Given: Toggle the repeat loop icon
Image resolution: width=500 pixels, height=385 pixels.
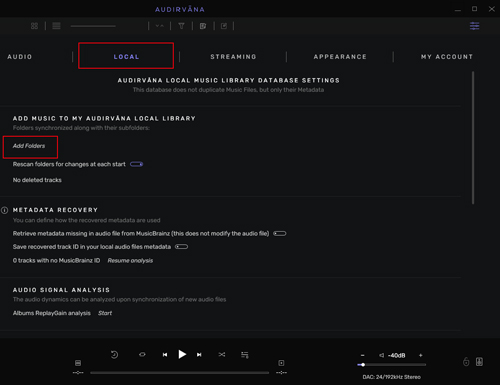Looking at the screenshot, I should pos(142,355).
